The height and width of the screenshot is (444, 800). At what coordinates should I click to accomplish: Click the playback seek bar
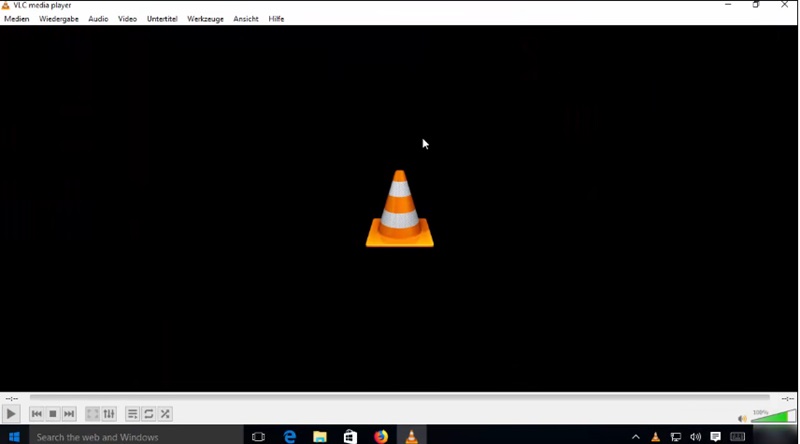tap(399, 397)
